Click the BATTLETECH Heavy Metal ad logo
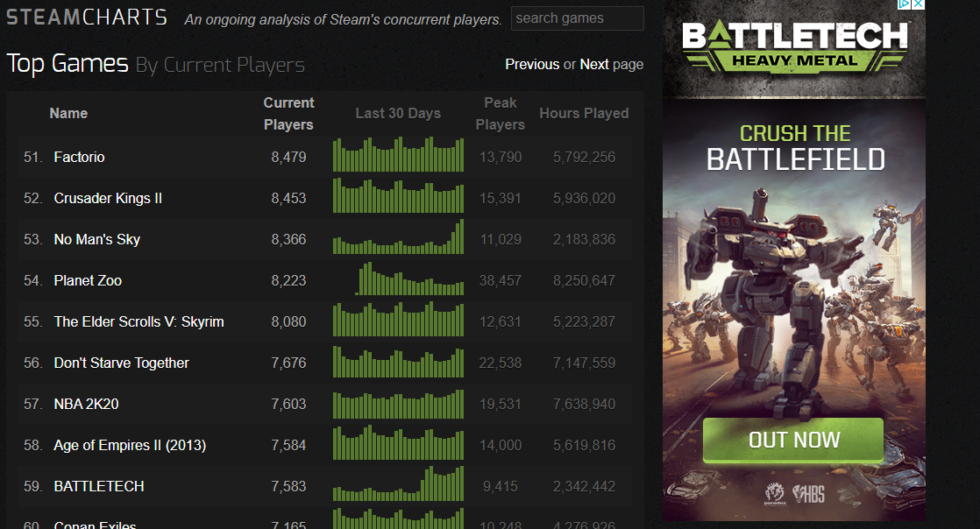 pyautogui.click(x=794, y=45)
